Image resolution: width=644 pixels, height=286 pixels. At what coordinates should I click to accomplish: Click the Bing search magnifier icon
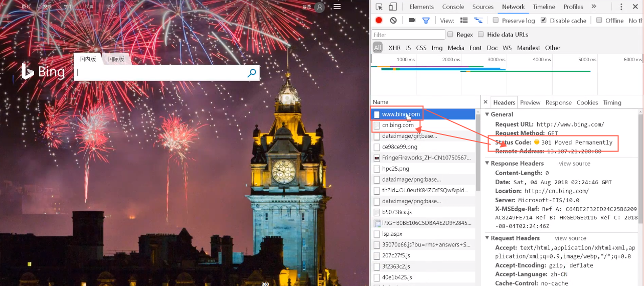[252, 73]
